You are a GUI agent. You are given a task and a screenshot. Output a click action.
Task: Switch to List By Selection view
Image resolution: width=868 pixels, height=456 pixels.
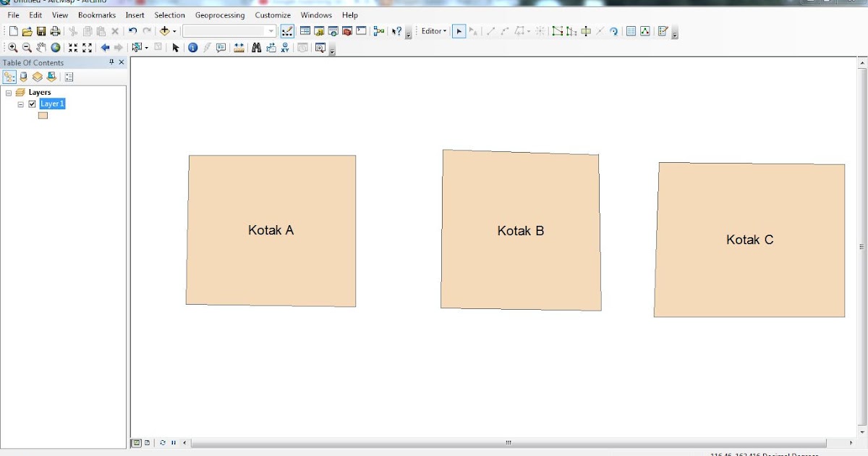click(x=51, y=77)
